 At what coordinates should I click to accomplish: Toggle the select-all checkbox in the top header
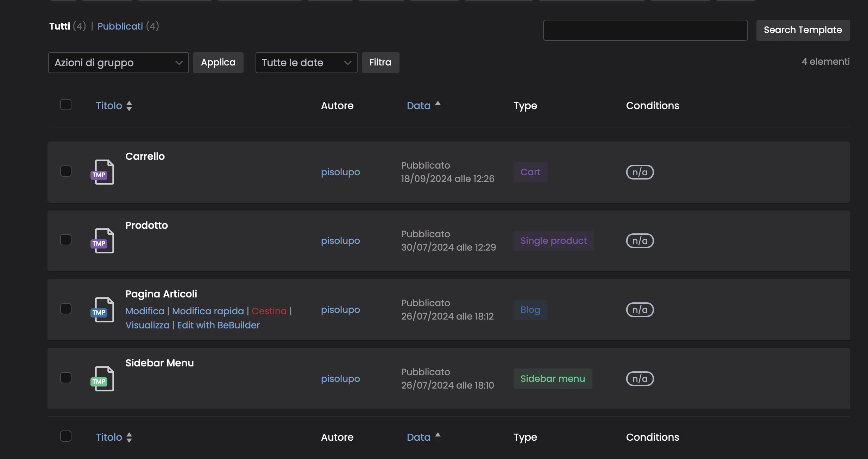(66, 105)
